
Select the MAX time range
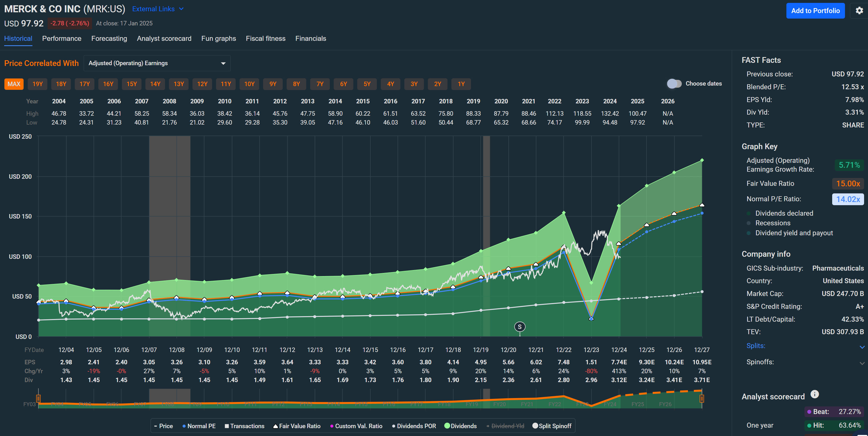pos(14,84)
